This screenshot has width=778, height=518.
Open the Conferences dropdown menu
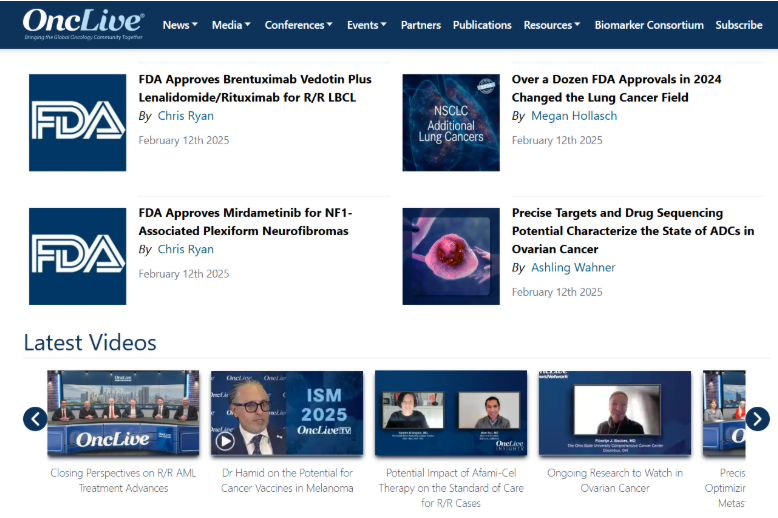(299, 25)
